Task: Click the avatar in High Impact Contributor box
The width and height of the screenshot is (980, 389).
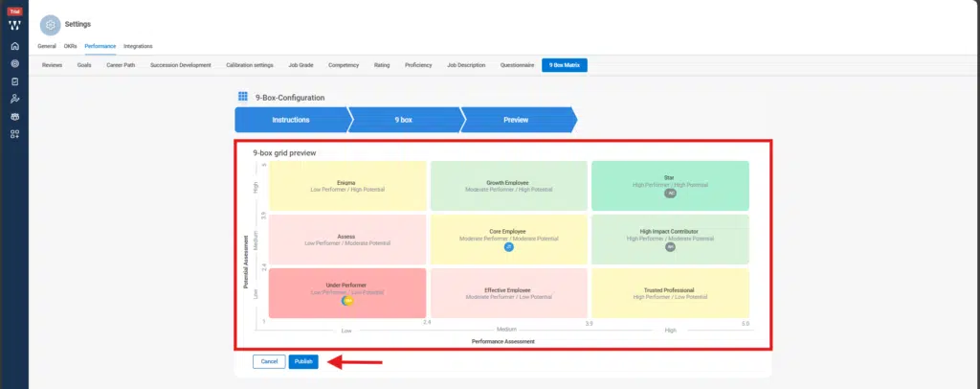Action: coord(671,246)
